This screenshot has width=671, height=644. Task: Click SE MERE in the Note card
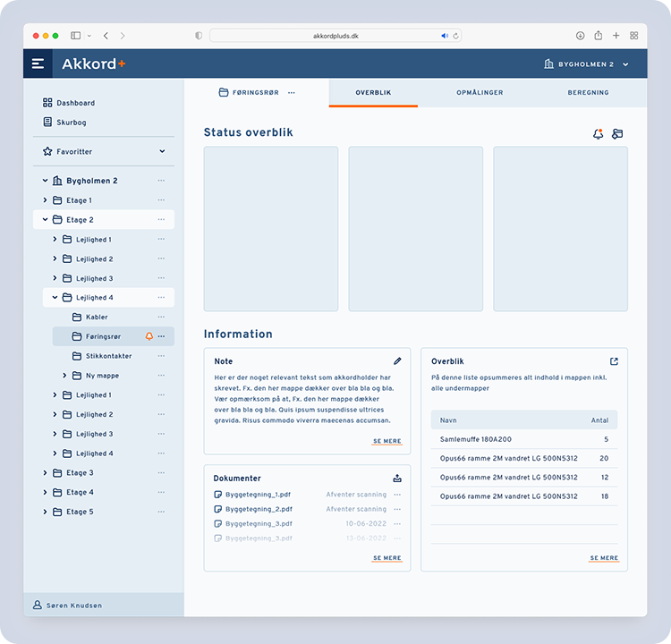387,442
